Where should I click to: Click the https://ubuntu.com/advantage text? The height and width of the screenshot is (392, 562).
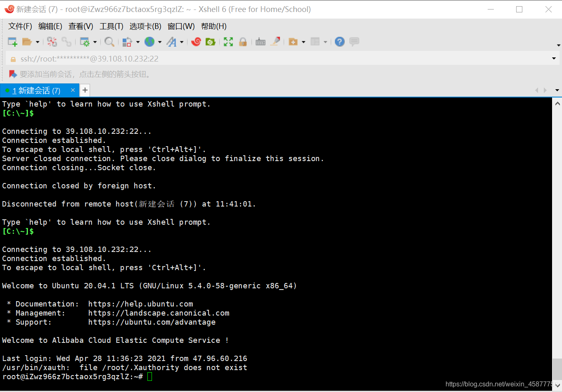point(152,322)
